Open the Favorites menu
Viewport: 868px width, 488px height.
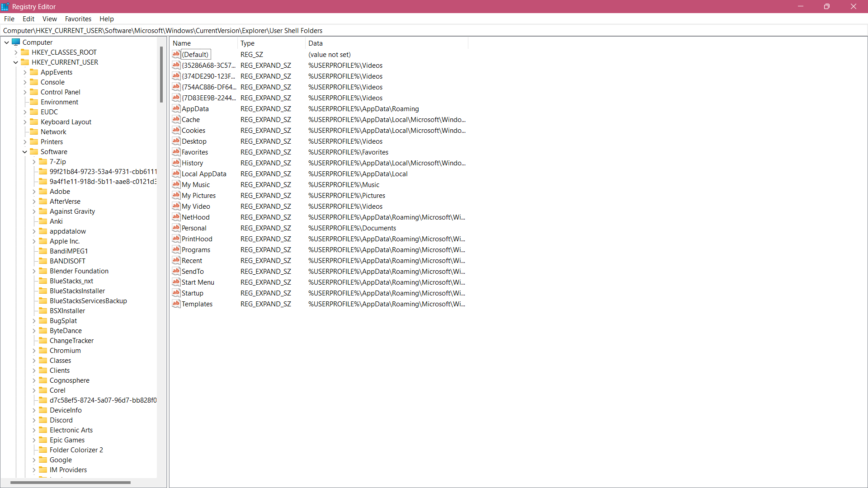point(78,19)
